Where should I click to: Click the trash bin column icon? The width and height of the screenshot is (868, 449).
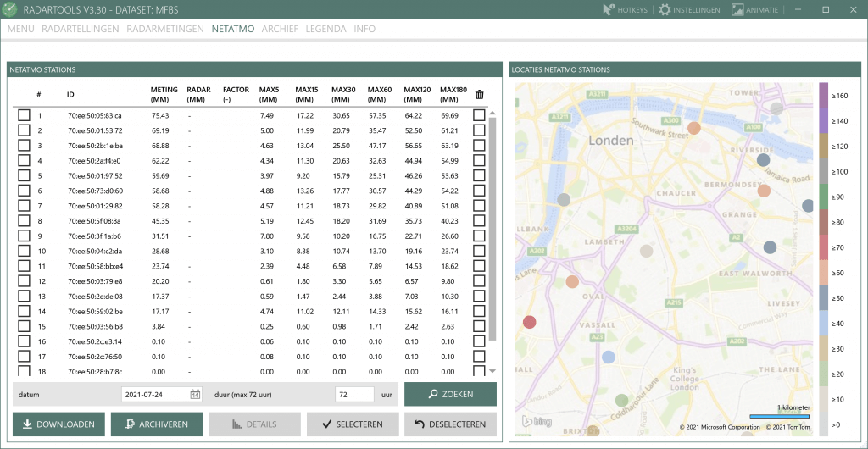pos(480,95)
